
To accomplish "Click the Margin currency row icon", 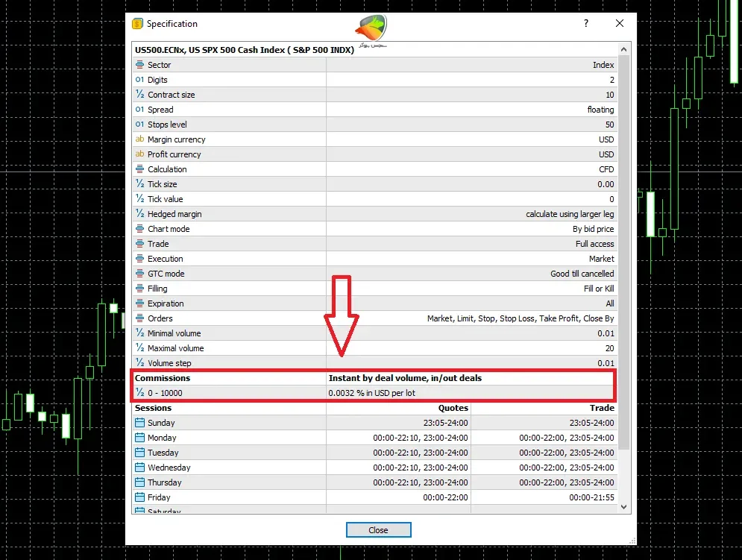I will [139, 139].
